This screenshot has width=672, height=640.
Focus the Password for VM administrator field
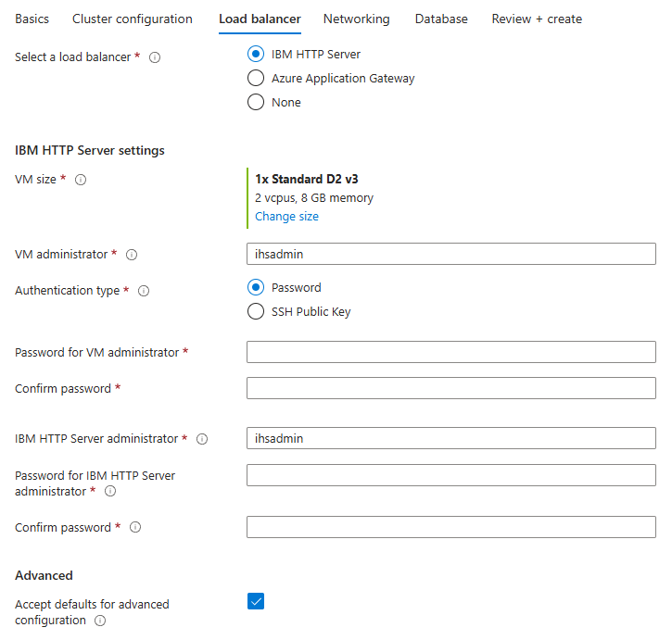(450, 352)
